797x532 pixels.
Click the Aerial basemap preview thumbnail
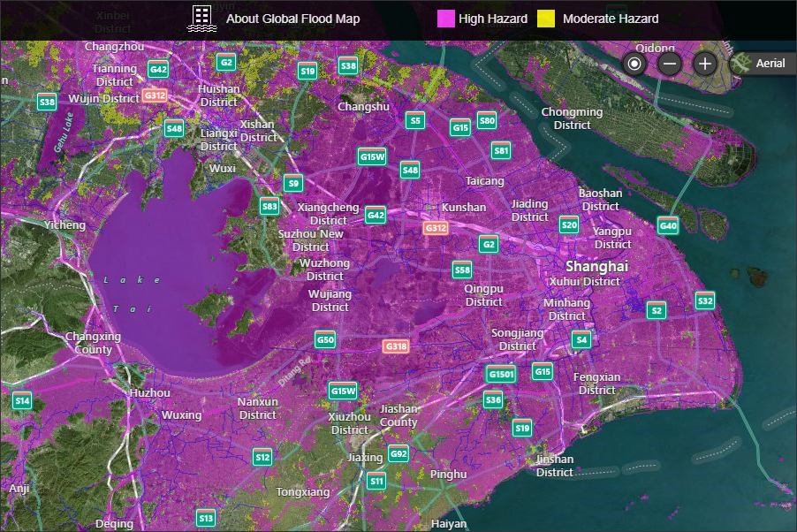[x=740, y=63]
